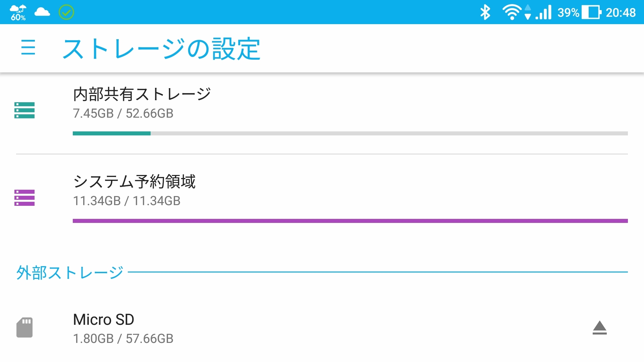
Task: Tap the 20:48 clock in status bar
Action: pyautogui.click(x=621, y=12)
